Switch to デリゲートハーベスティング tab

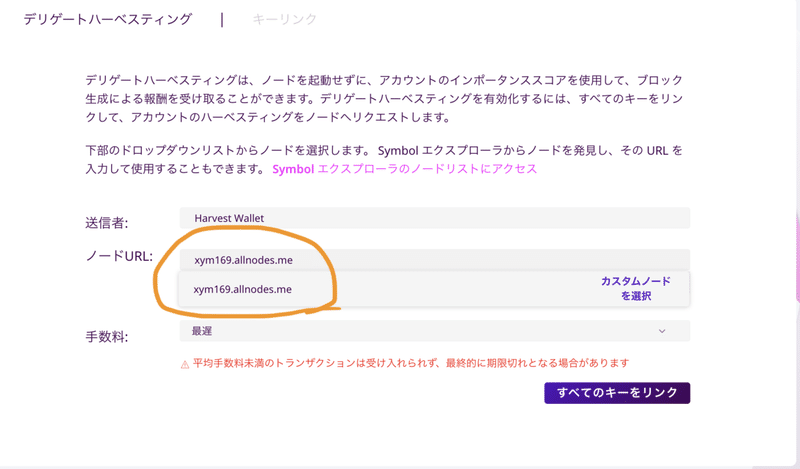[x=108, y=19]
